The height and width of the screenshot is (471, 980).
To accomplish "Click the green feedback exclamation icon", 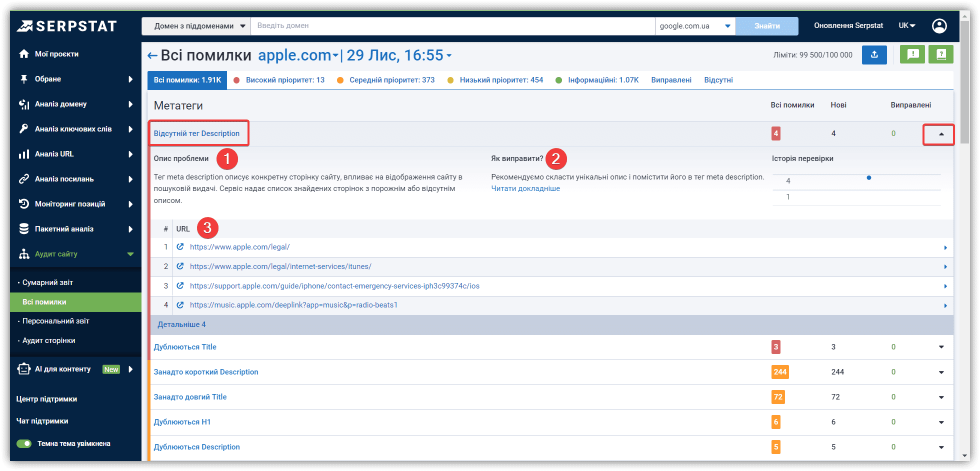I will click(912, 54).
